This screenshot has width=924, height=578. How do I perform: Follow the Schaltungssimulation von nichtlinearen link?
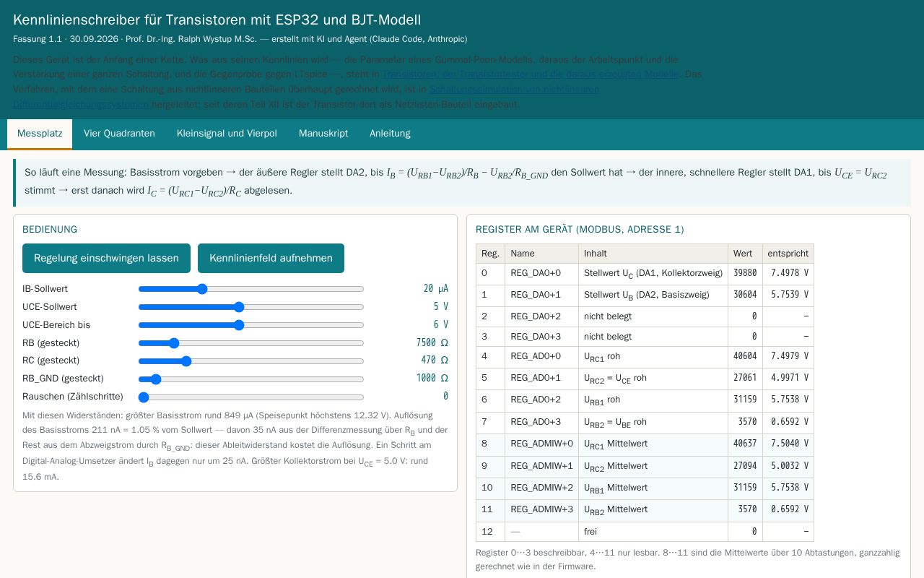click(x=514, y=90)
